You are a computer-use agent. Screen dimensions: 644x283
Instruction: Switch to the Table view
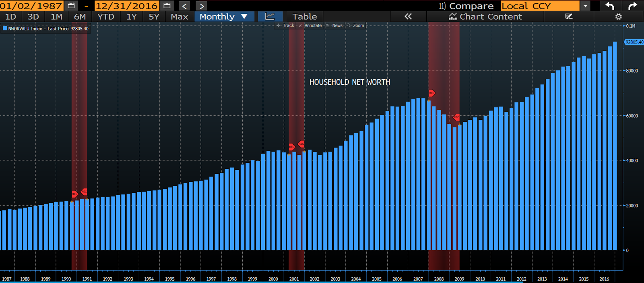click(x=305, y=17)
